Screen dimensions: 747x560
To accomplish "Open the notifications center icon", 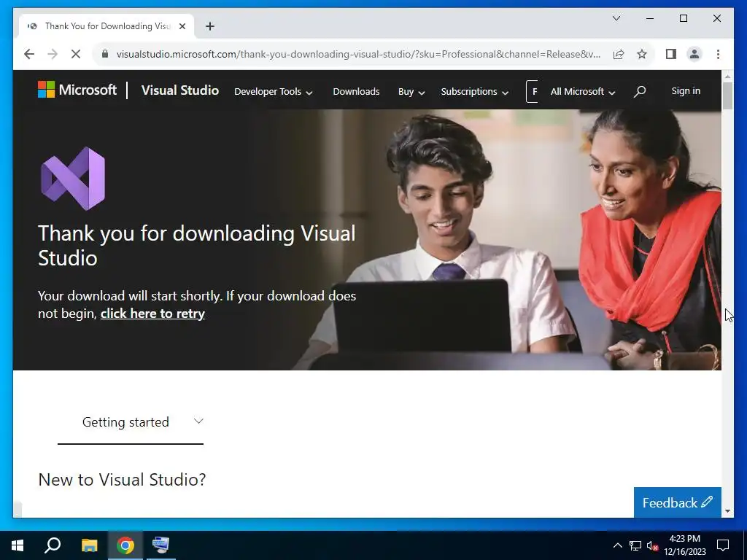I will pos(723,545).
